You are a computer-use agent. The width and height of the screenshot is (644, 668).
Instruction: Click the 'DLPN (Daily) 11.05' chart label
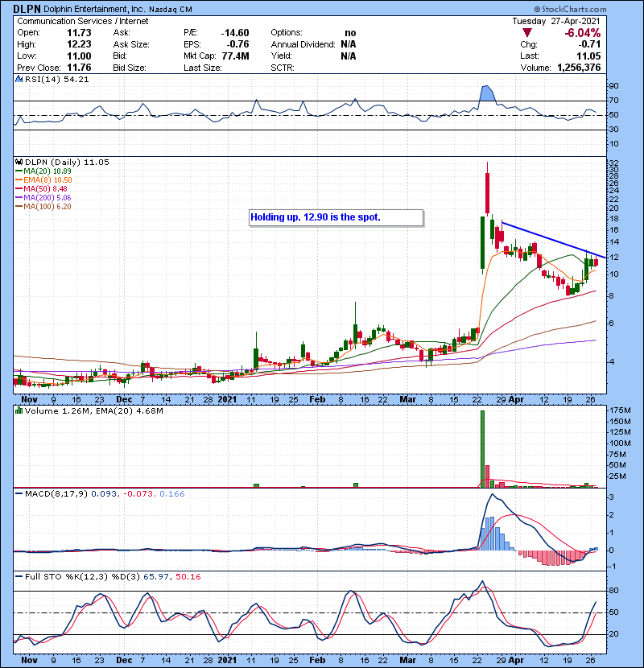pos(67,163)
